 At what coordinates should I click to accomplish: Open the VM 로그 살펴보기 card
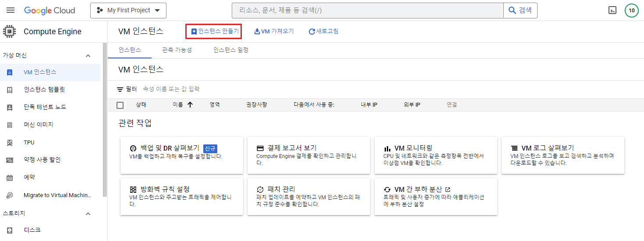563,155
